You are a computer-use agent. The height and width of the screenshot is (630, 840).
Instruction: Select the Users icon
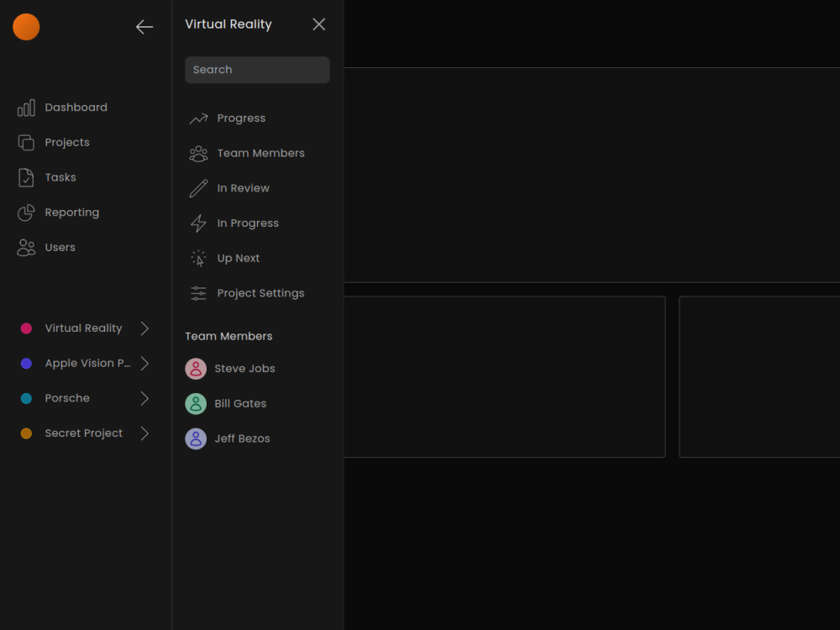[x=25, y=247]
